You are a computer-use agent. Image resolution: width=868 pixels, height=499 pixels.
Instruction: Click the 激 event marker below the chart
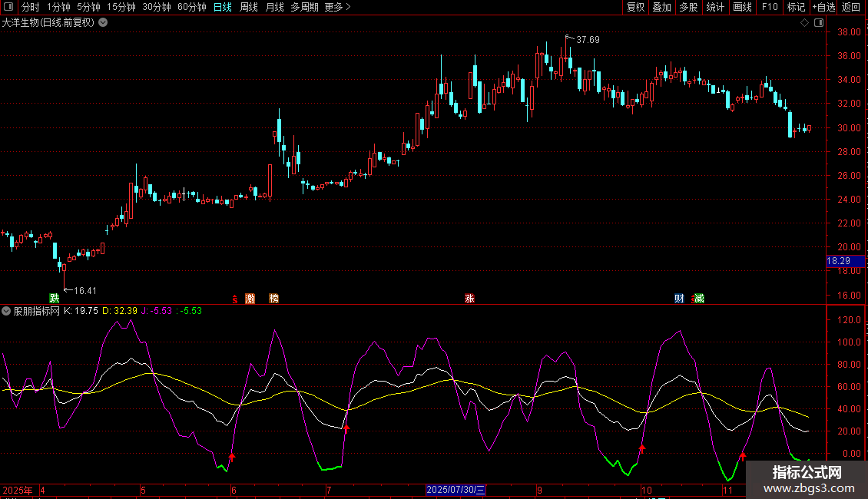point(250,298)
